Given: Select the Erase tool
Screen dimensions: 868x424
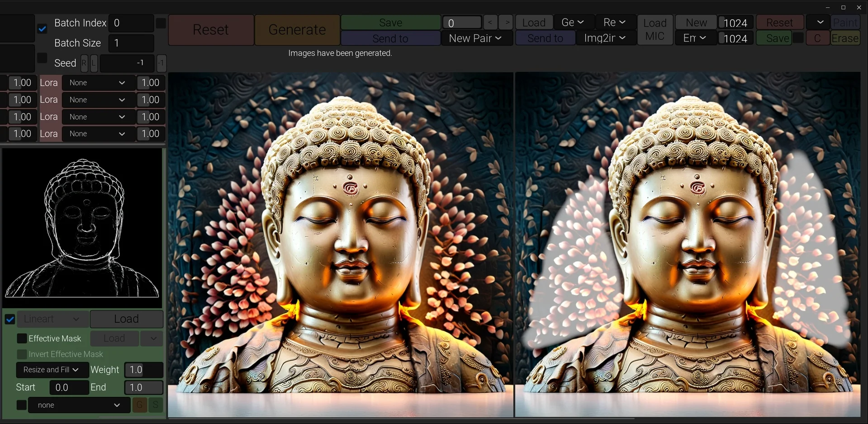Looking at the screenshot, I should pyautogui.click(x=845, y=38).
